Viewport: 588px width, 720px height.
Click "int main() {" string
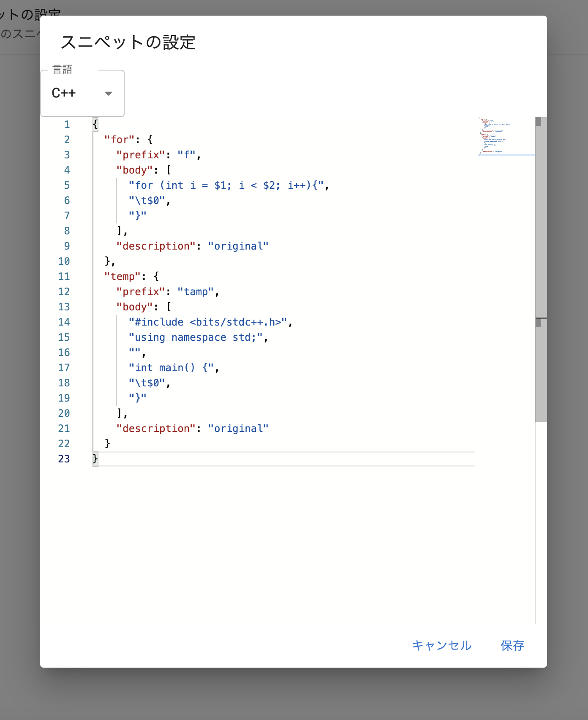(171, 368)
